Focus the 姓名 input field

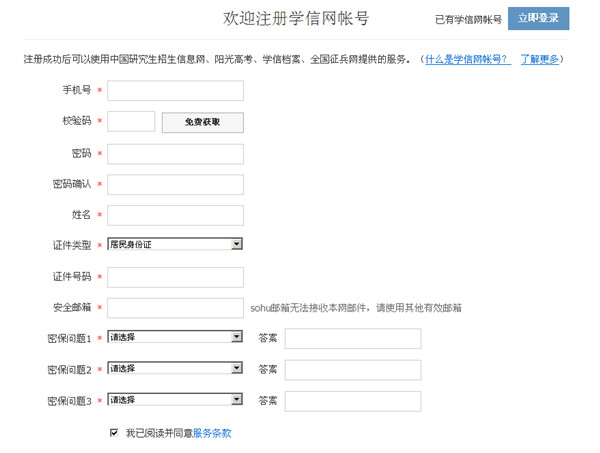(x=175, y=215)
